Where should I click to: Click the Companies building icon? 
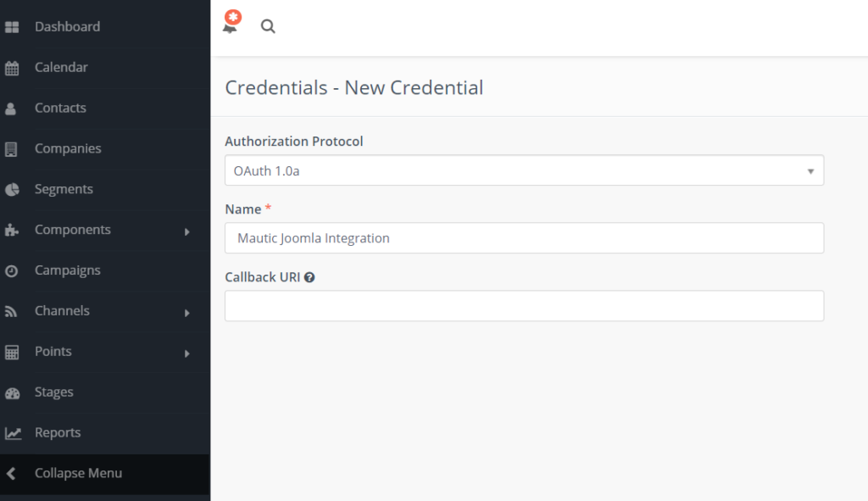[x=11, y=149]
